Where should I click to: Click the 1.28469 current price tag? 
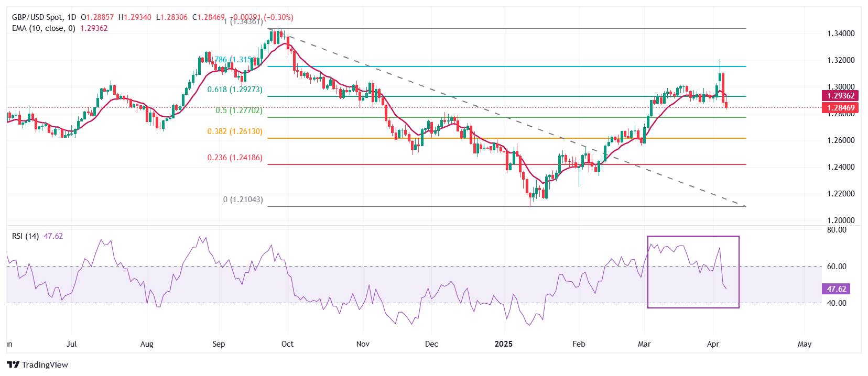click(x=840, y=108)
